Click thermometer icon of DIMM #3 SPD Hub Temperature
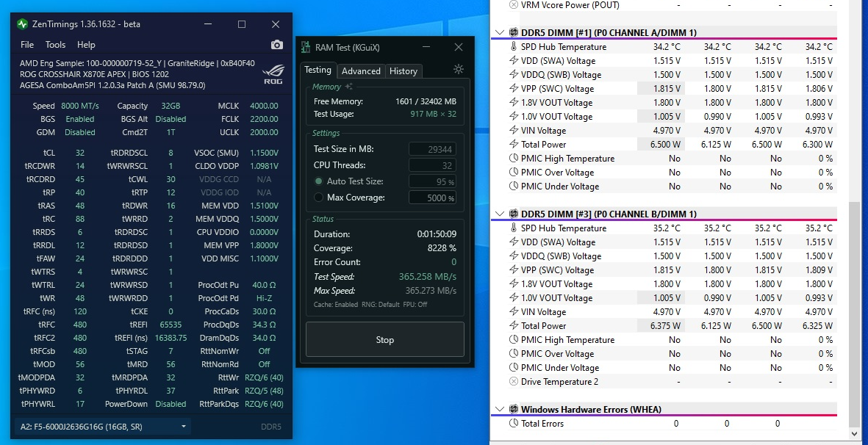868x445 pixels. pyautogui.click(x=513, y=228)
